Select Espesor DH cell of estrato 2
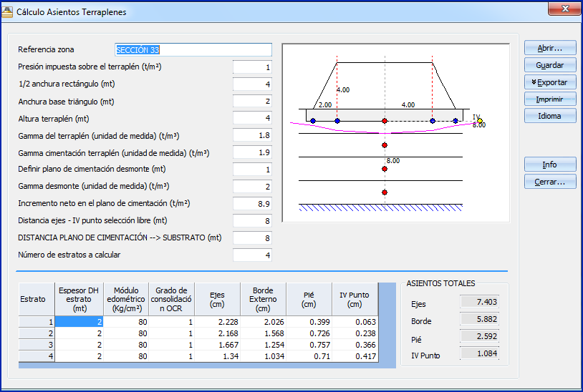The height and width of the screenshot is (392, 583). (79, 333)
